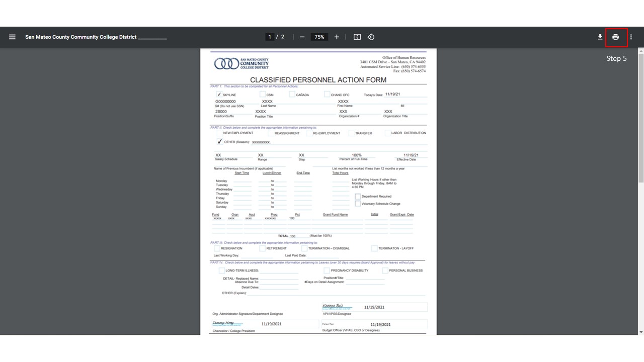This screenshot has width=644, height=362.
Task: Click the 75% zoom level field
Action: tap(319, 37)
